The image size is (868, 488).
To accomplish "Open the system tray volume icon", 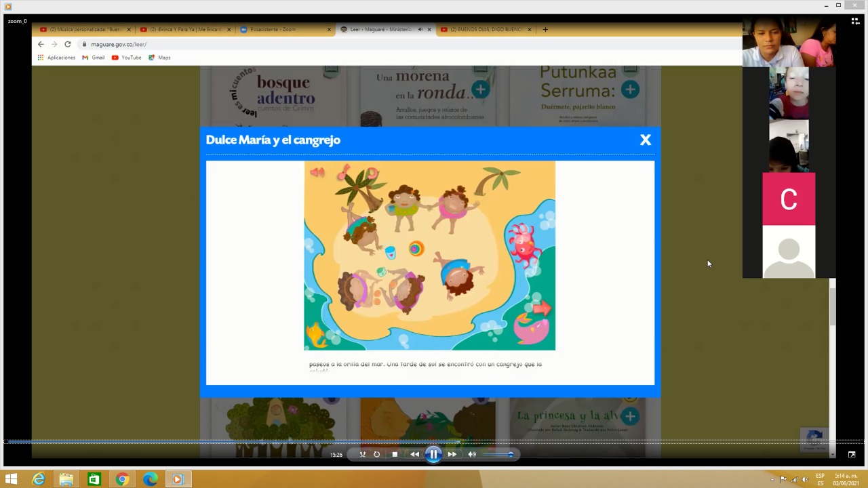I will (806, 479).
